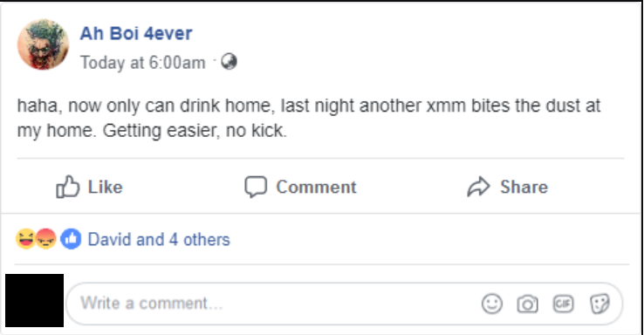Click the Comment button label
Image resolution: width=644 pixels, height=335 pixels.
click(x=316, y=188)
